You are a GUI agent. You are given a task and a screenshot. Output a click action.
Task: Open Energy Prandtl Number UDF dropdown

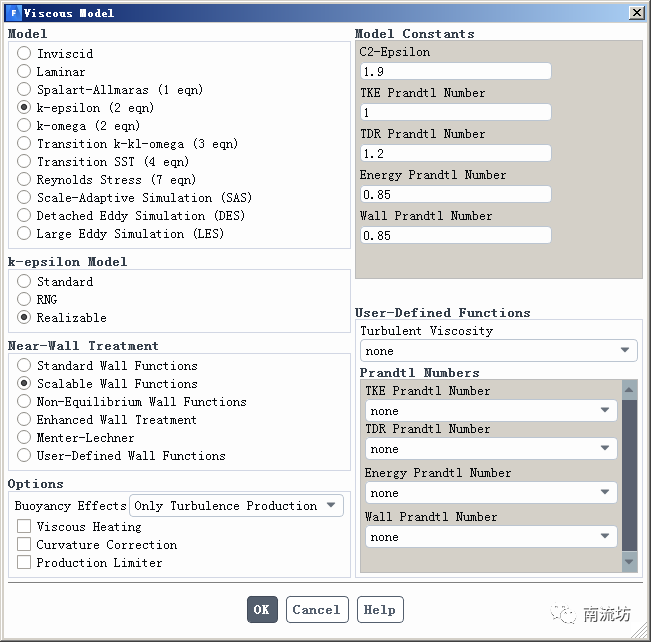coord(491,493)
